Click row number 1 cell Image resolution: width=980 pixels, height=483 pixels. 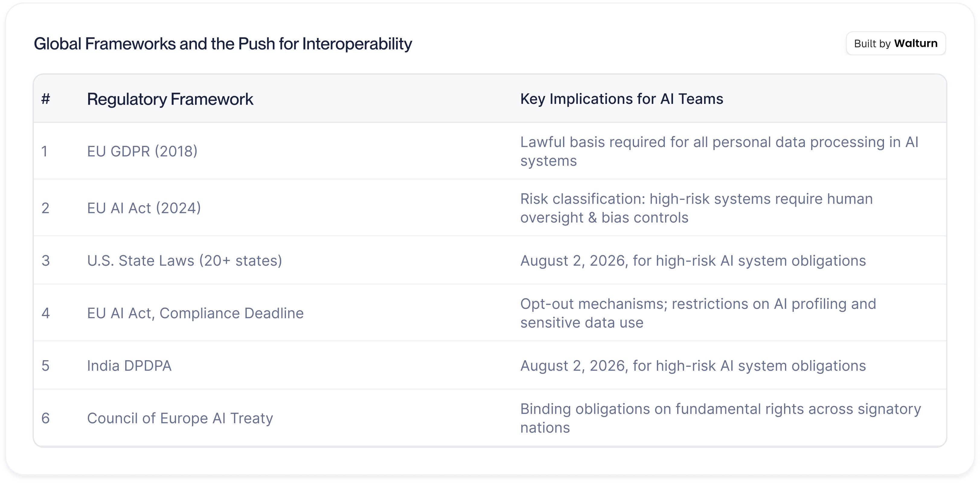coord(44,151)
